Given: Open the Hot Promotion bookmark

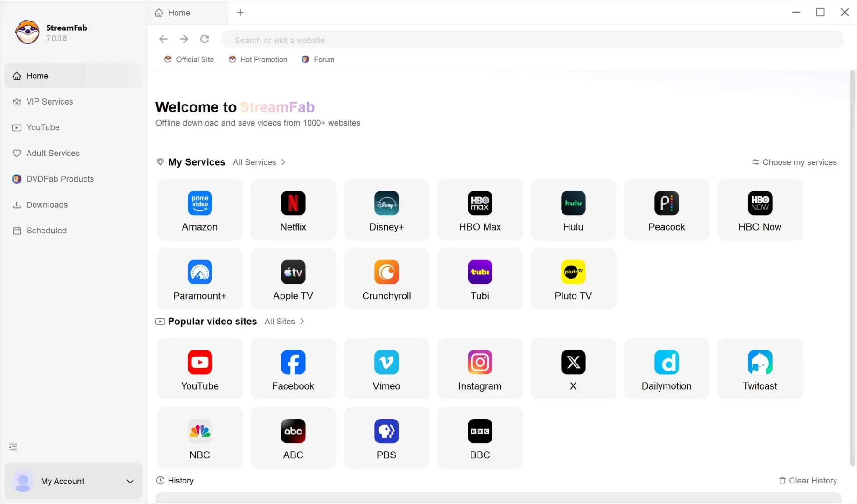Looking at the screenshot, I should [x=258, y=59].
